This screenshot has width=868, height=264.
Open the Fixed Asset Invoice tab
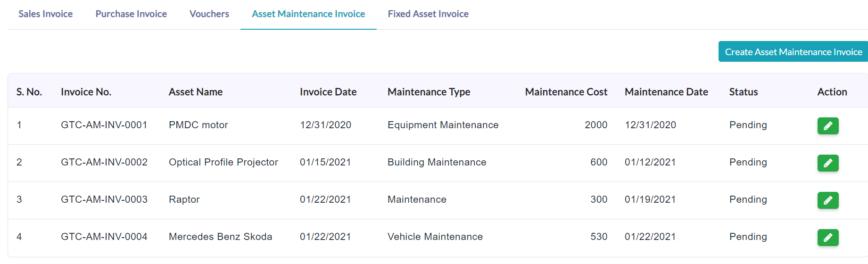[428, 14]
